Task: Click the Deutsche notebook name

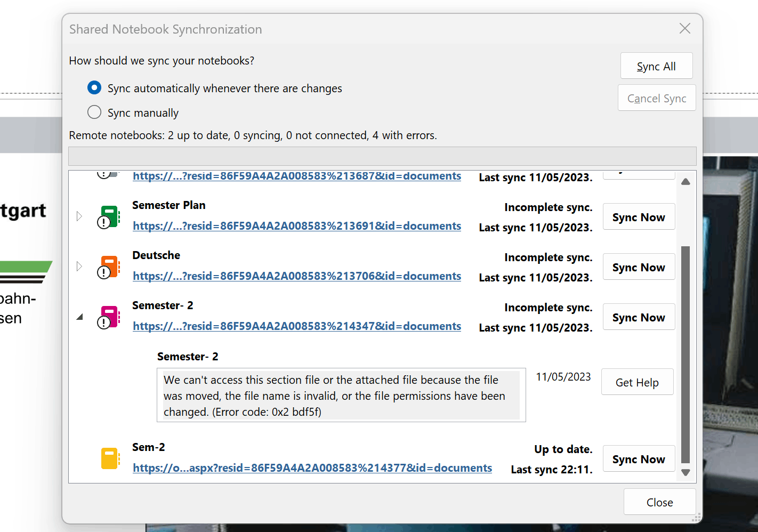Action: pos(156,255)
